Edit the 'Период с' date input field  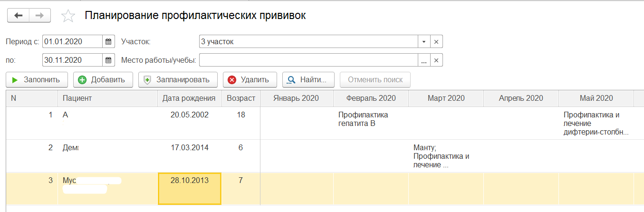click(72, 42)
